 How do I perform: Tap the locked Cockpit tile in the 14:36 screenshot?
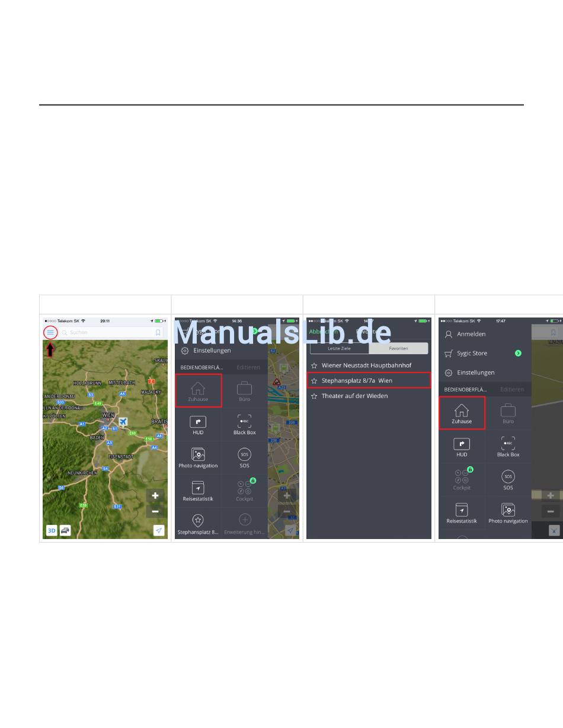pos(244,491)
